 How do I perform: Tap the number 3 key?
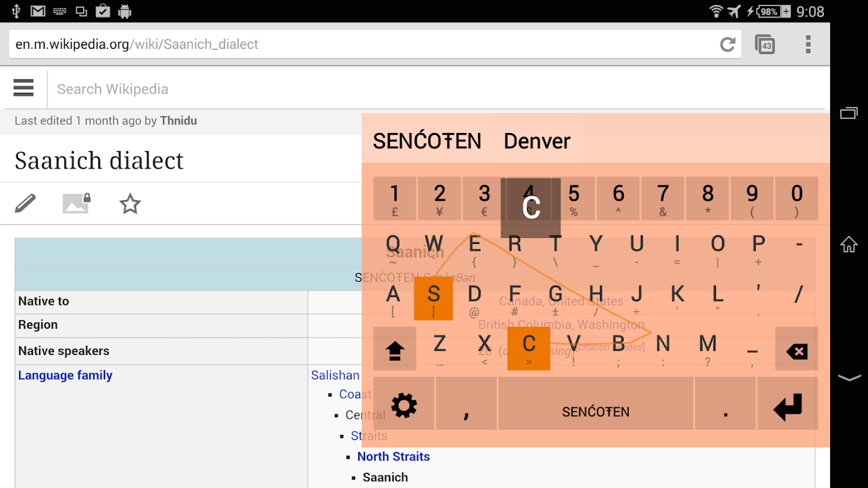coord(484,199)
